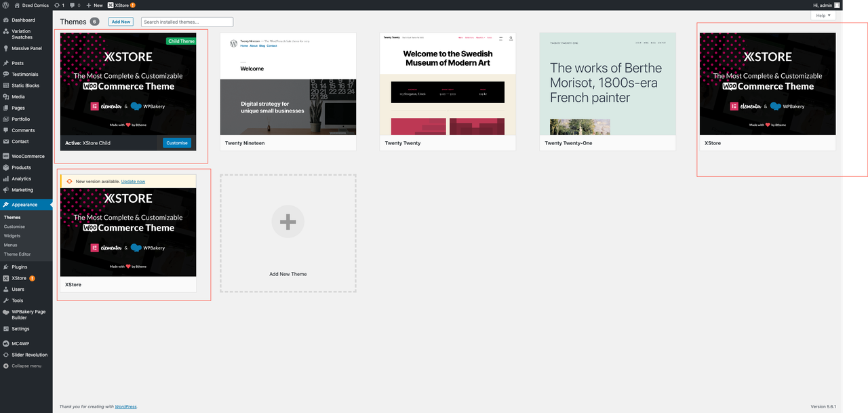Click the theme count badge showing 6
The image size is (868, 413).
tap(94, 22)
